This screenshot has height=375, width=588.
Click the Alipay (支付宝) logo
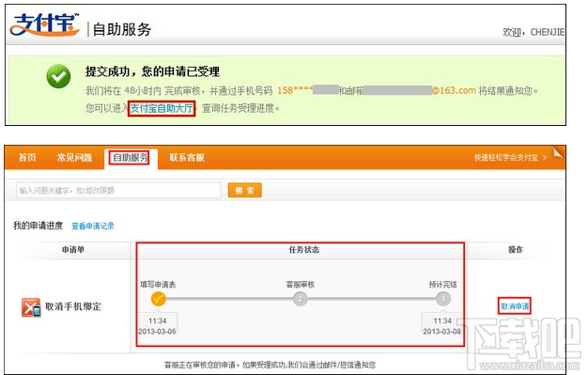[x=45, y=24]
